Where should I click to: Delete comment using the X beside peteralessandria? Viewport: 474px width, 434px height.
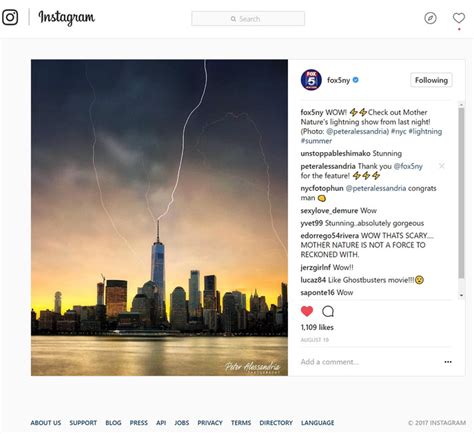coord(442,166)
